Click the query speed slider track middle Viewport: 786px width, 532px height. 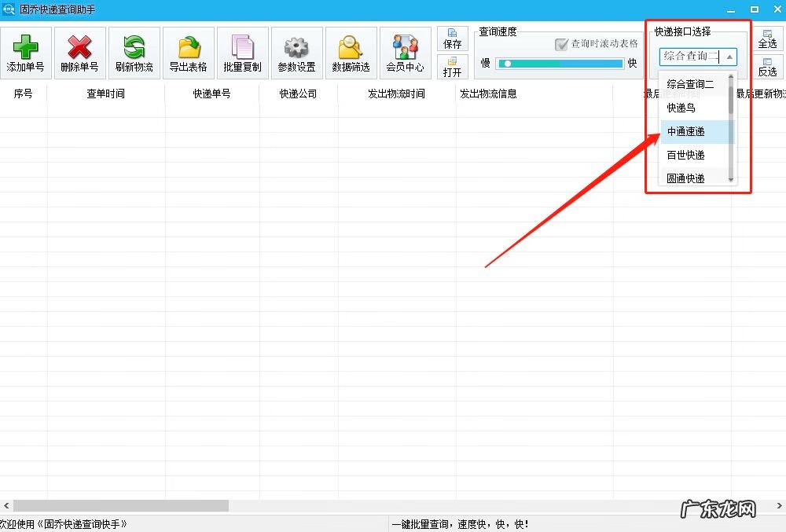560,64
